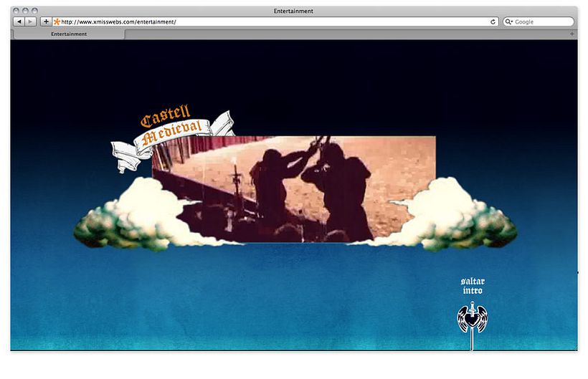The height and width of the screenshot is (379, 588).
Task: Select the Entertainment browser tab
Action: 69,34
